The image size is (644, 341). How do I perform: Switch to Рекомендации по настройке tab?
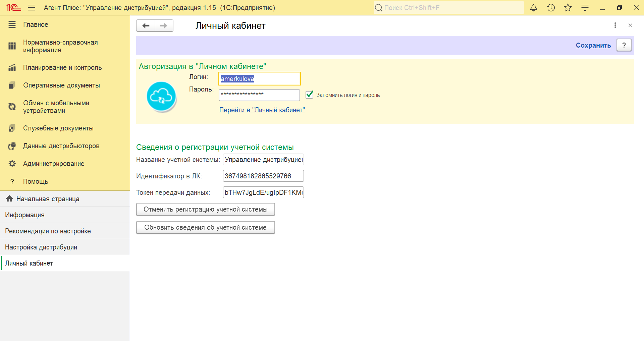point(65,231)
